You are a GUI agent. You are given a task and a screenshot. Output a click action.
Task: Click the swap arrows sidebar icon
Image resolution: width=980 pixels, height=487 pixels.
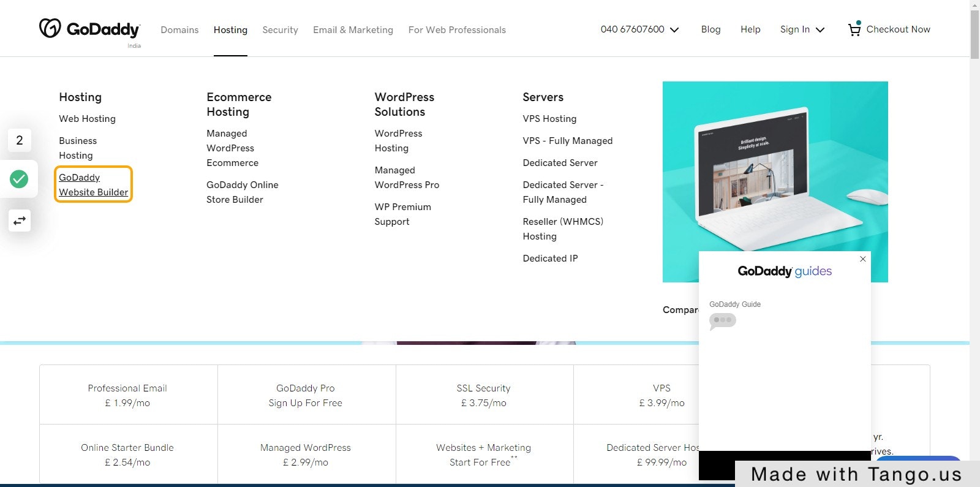click(x=20, y=221)
